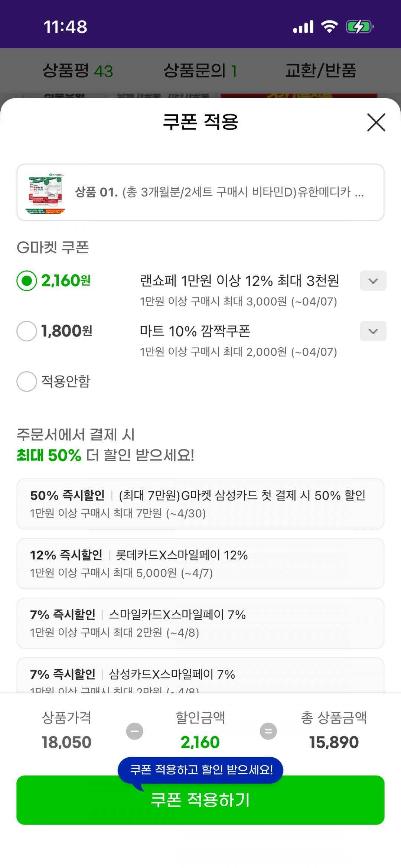Switch to the 상품평 43 tab
Image resolution: width=401 pixels, height=868 pixels.
[78, 71]
